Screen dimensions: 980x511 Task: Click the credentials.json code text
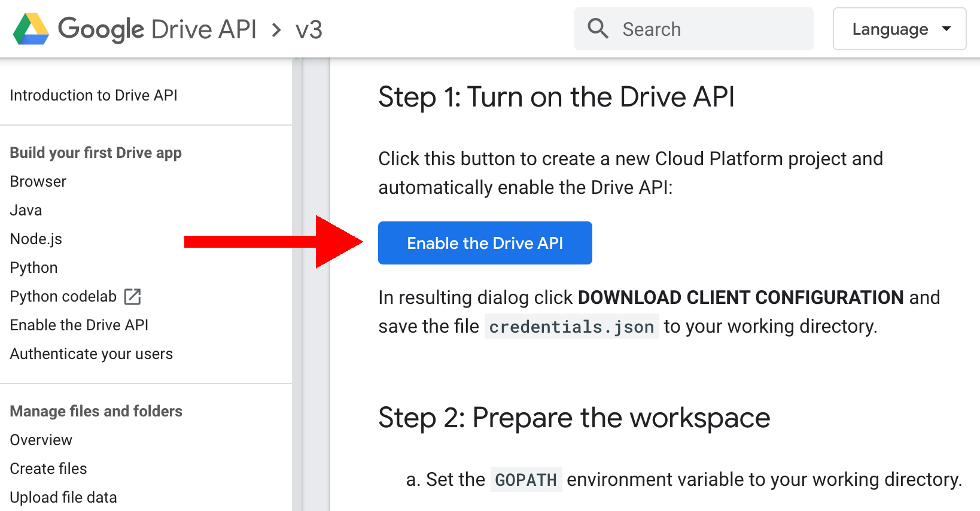(572, 326)
